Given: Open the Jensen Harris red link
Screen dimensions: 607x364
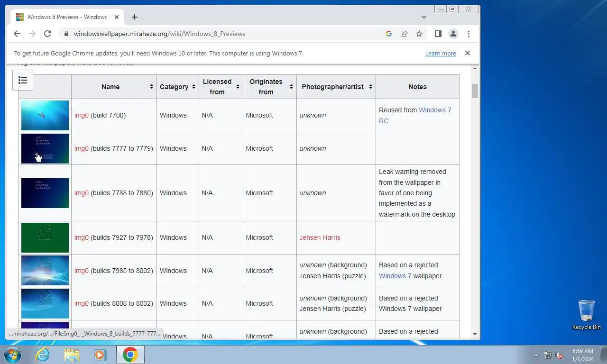Looking at the screenshot, I should tap(320, 237).
